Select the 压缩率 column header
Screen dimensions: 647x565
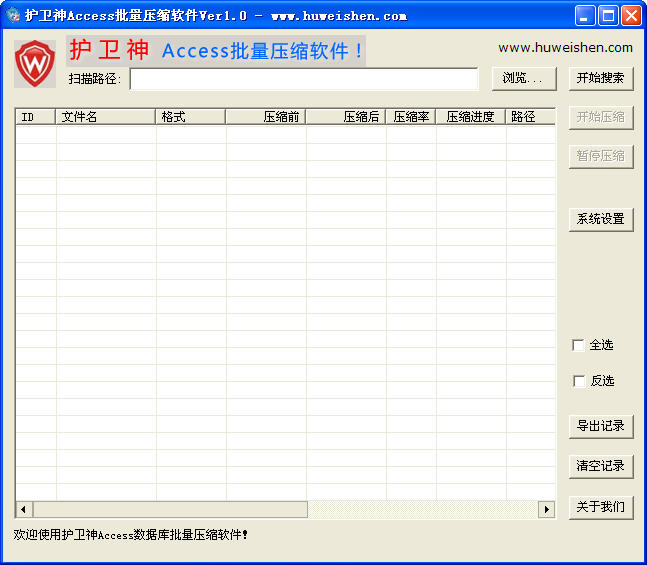click(x=411, y=117)
